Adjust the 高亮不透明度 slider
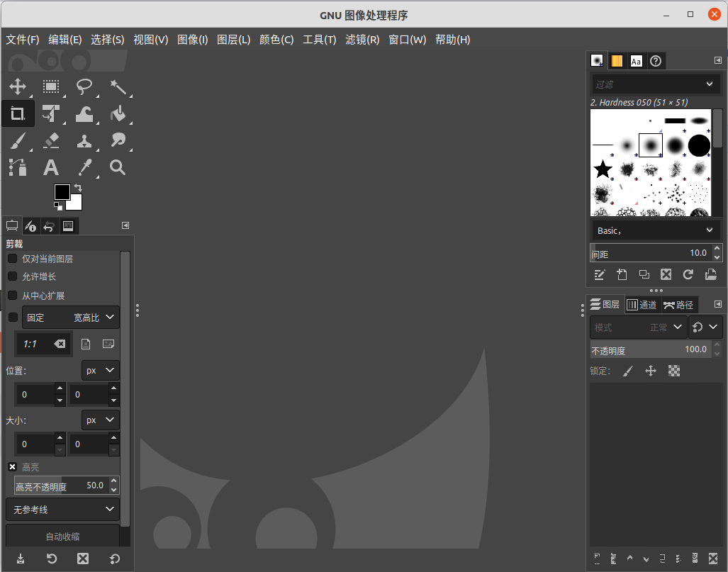This screenshot has height=572, width=728. point(62,486)
